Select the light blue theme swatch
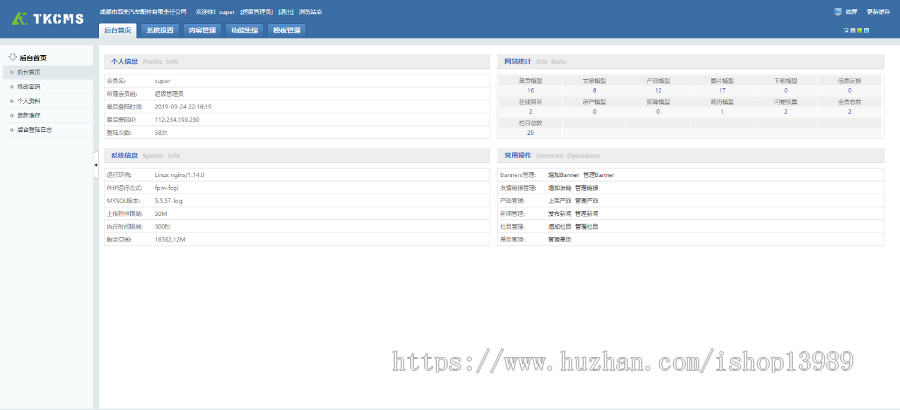The image size is (900, 410). [x=867, y=30]
